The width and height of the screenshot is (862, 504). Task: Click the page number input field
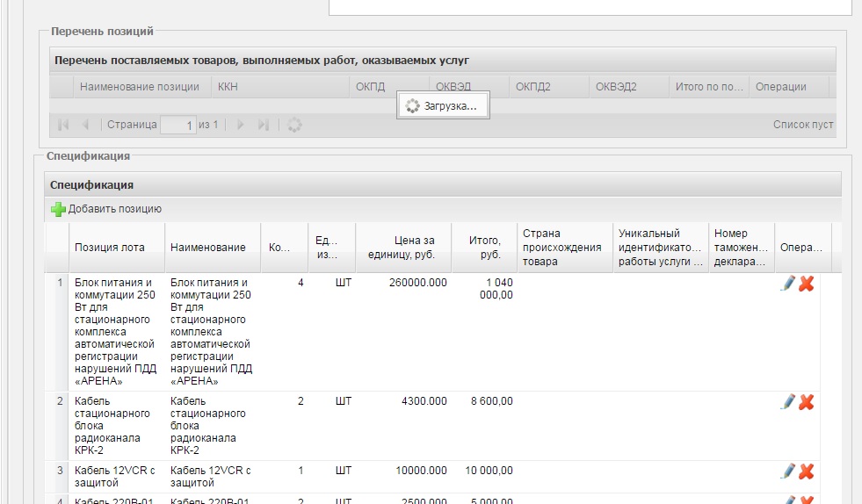(178, 125)
